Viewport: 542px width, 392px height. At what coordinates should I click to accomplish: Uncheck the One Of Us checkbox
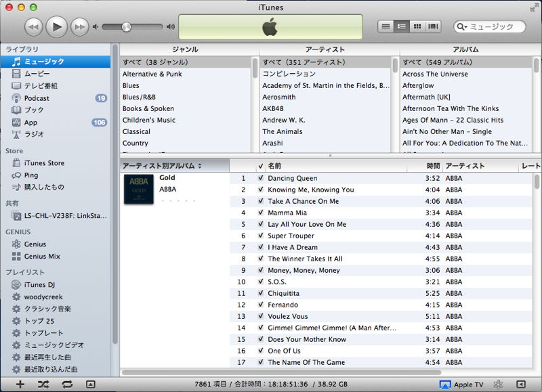(261, 351)
